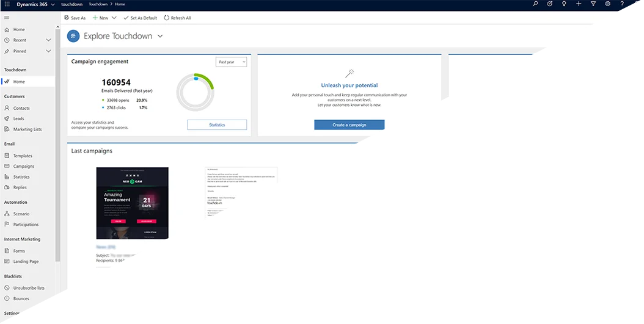Viewport: 644px width, 324px height.
Task: Open the task flow checkmark-circle icon
Action: click(550, 4)
